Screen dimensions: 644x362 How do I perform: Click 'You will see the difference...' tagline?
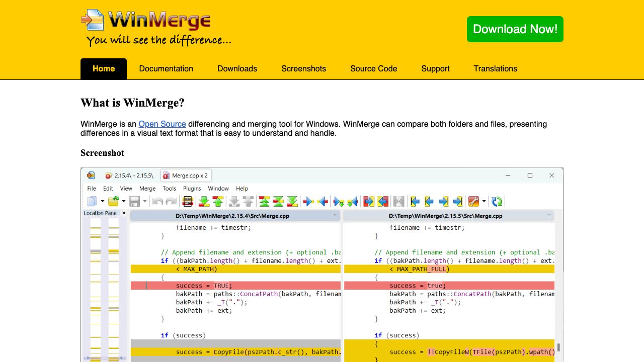click(x=158, y=40)
